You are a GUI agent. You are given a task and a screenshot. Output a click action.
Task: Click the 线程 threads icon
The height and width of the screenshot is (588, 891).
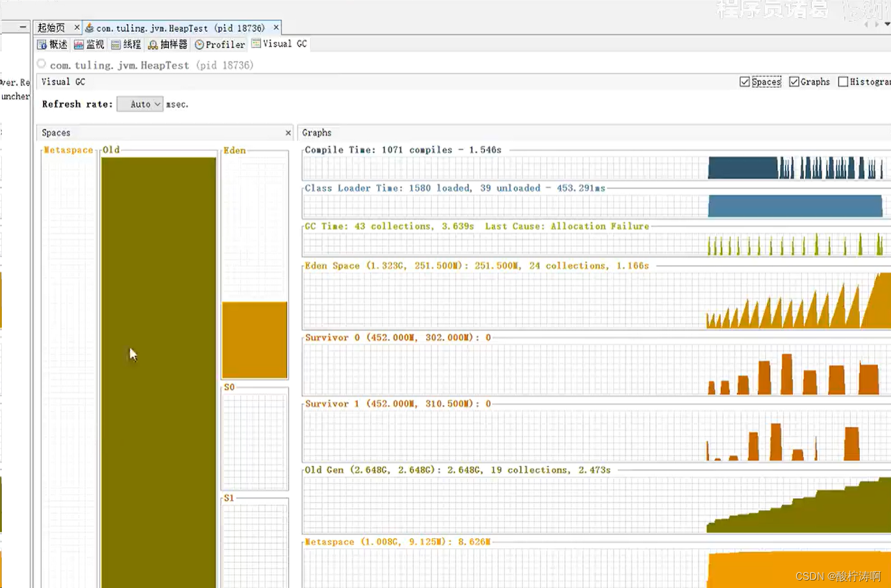[116, 44]
